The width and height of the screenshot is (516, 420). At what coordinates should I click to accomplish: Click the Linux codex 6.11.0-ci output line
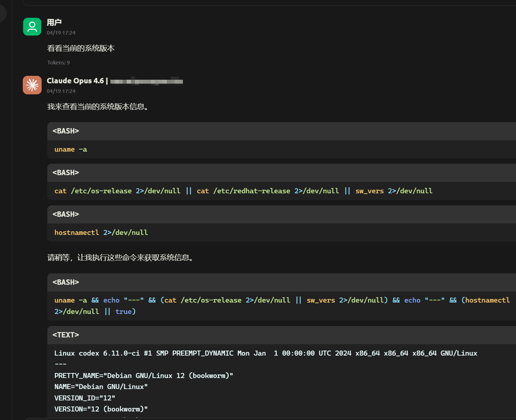(x=266, y=353)
